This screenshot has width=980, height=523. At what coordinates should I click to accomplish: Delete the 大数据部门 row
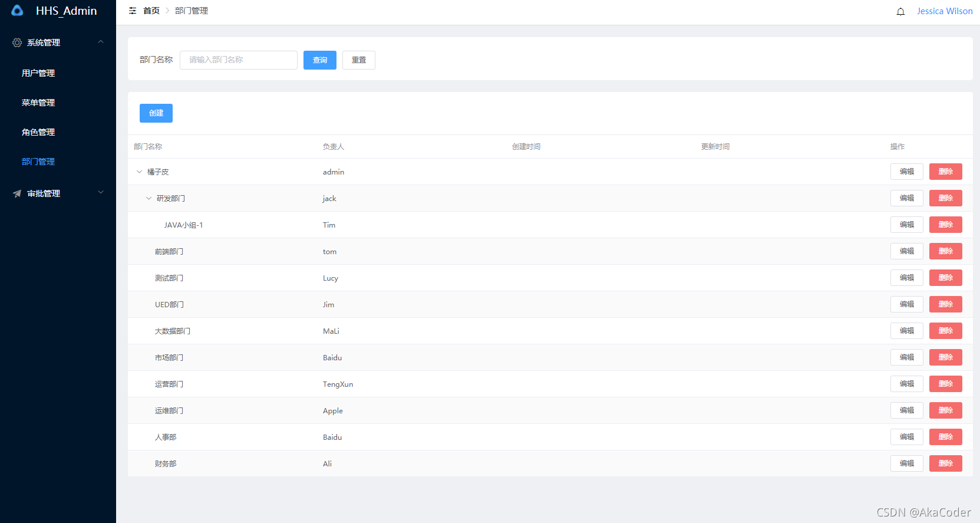click(x=946, y=331)
